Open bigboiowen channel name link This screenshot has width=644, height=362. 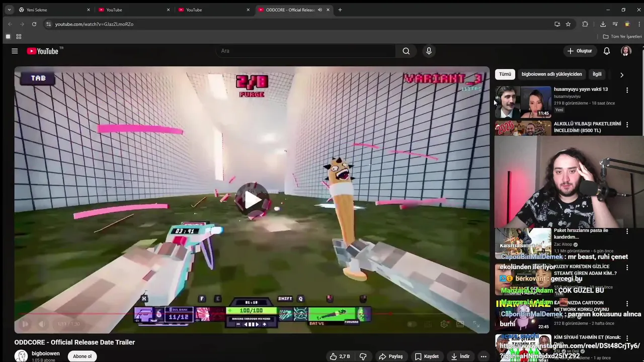click(x=46, y=353)
